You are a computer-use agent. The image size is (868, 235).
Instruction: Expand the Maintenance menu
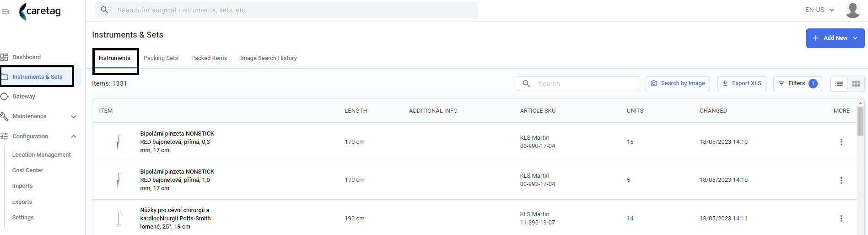(x=74, y=116)
